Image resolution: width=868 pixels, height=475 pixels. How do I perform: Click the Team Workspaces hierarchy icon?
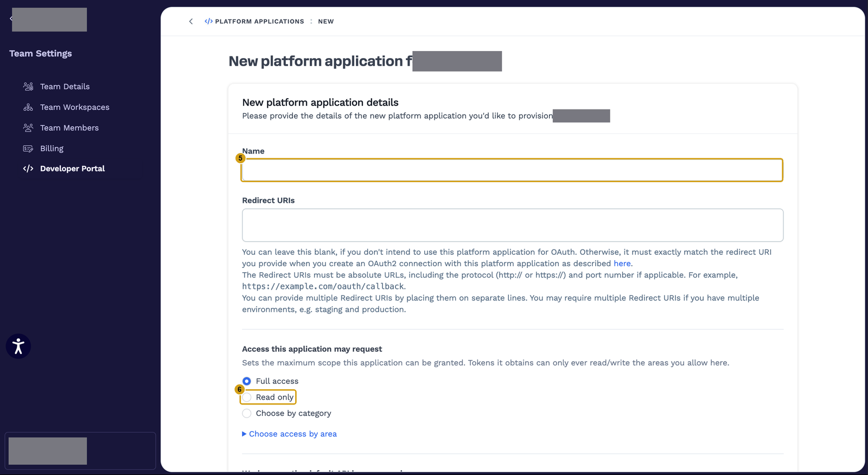[28, 107]
